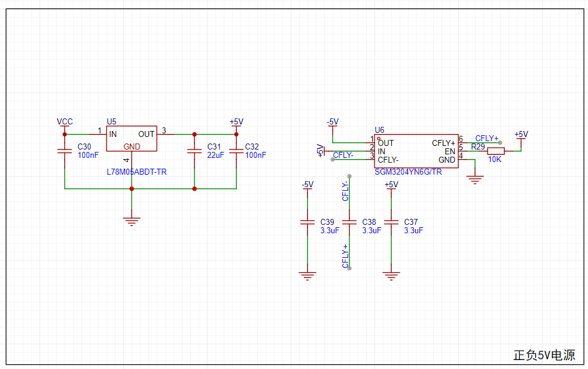Click the -5V label above C39
588x369 pixels.
[307, 184]
